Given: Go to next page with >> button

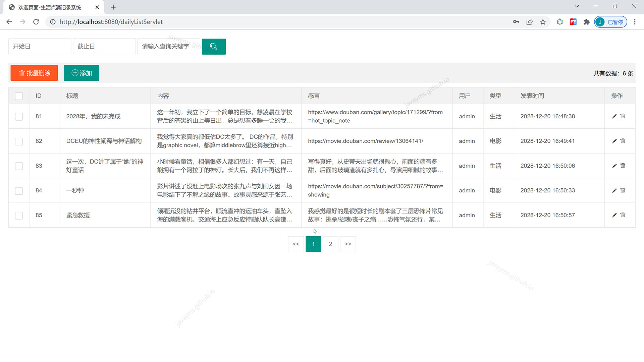Looking at the screenshot, I should (x=348, y=244).
